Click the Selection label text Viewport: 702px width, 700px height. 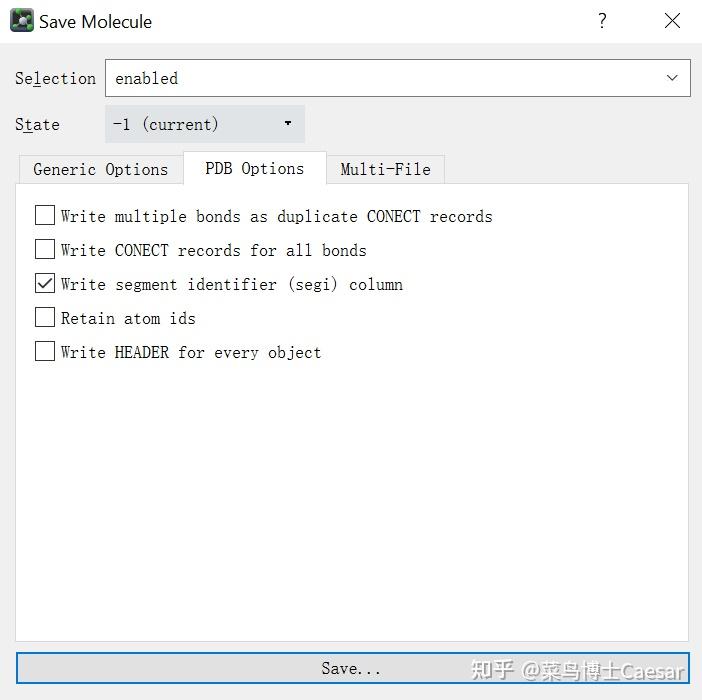[55, 78]
